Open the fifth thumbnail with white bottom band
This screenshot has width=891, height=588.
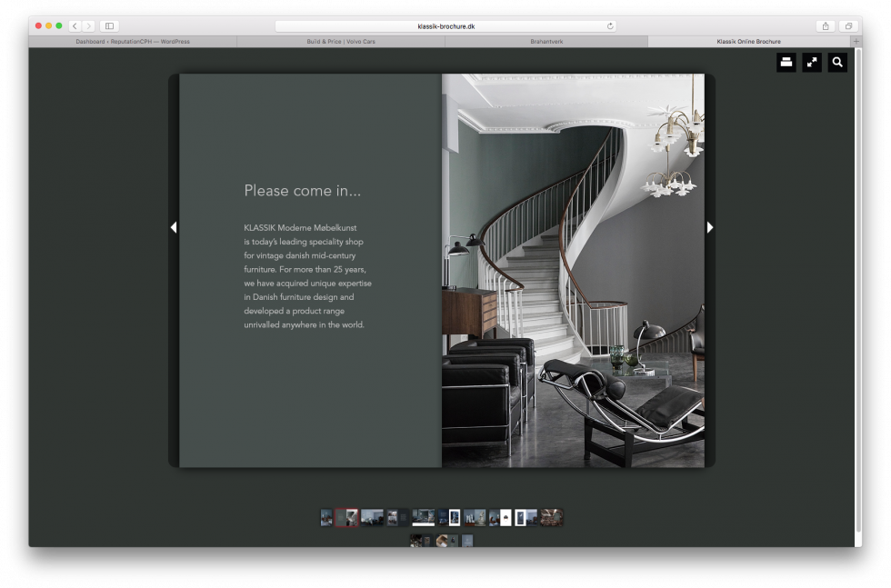tap(424, 517)
